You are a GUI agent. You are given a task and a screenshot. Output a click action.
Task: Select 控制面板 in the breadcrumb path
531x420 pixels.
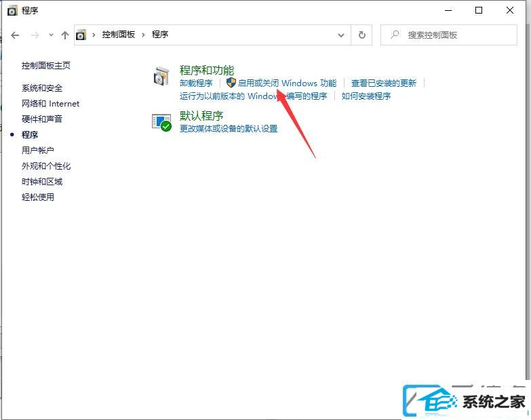(x=119, y=35)
